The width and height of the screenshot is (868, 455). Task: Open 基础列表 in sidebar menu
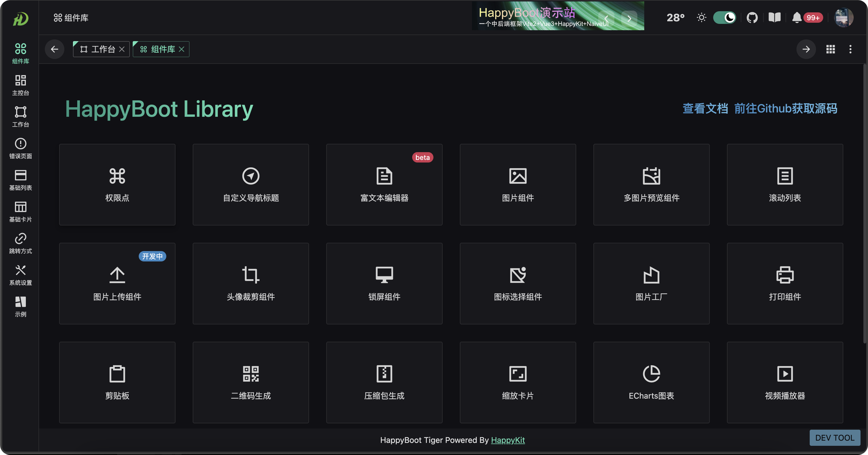click(21, 180)
